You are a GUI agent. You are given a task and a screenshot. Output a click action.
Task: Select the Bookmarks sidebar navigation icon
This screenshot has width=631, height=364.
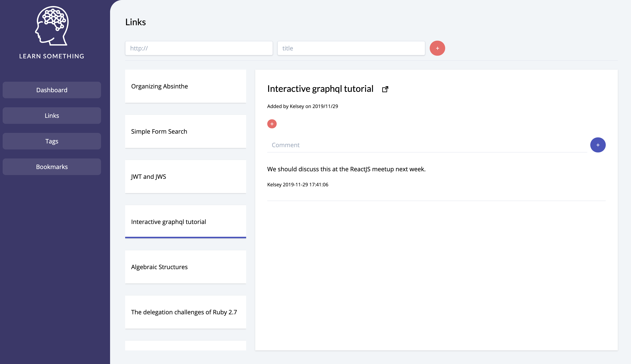(51, 166)
